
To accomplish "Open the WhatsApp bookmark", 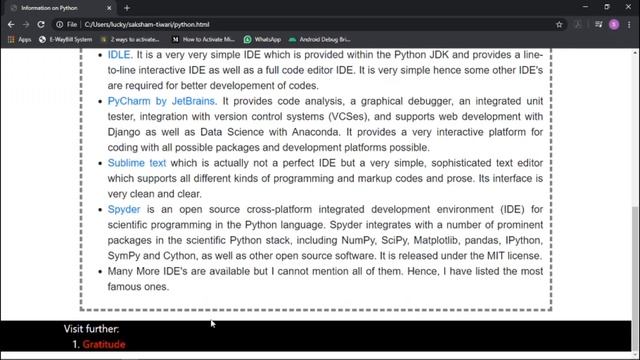I will pos(262,40).
